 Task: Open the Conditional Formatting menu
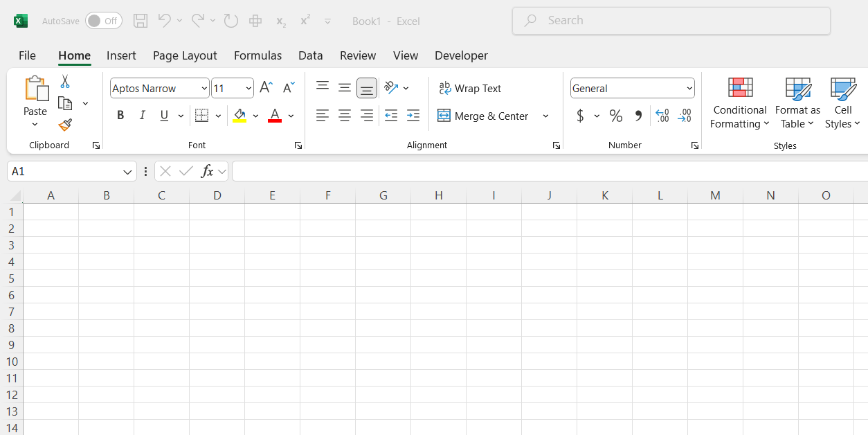pos(740,103)
